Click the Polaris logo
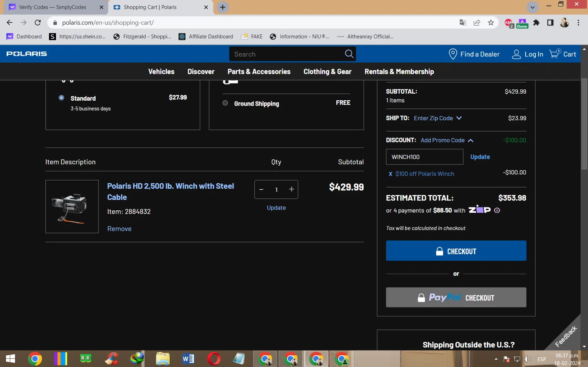 27,54
